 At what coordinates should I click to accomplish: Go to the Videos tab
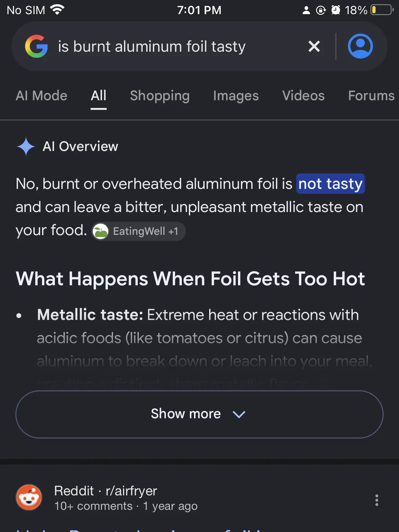coord(303,96)
